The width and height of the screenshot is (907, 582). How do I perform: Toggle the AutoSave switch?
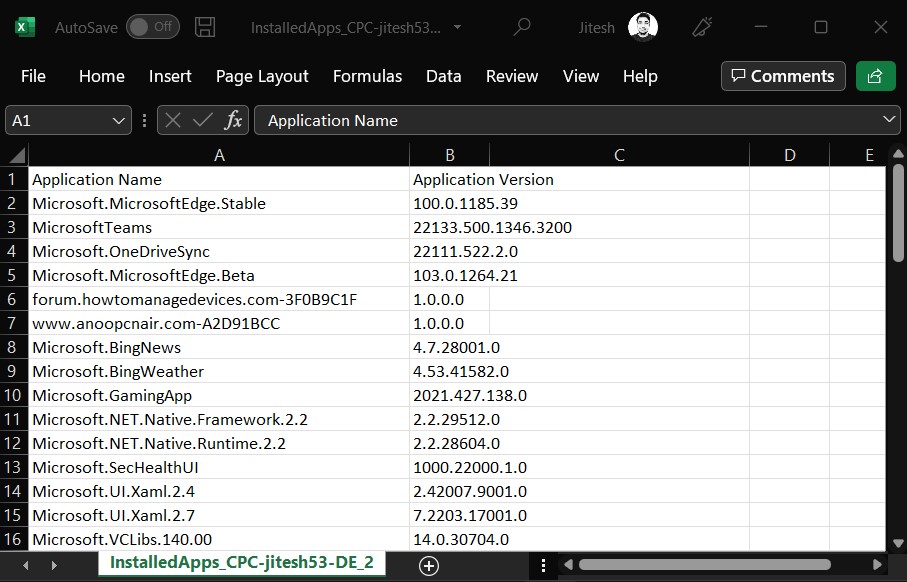tap(153, 27)
